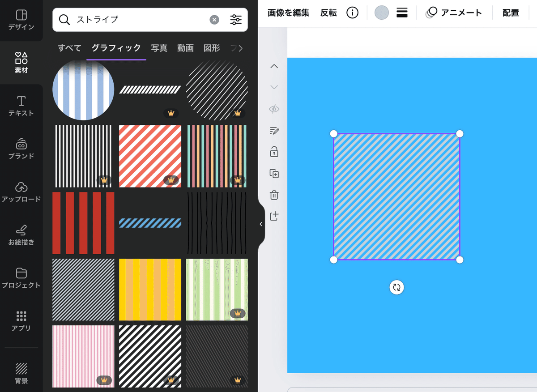
Task: Click 画像を編集 edit image button
Action: 289,13
